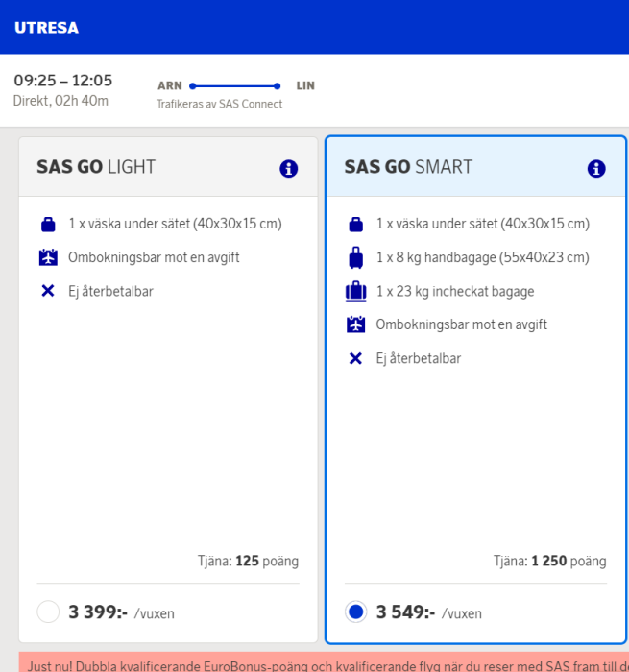Viewport: 629px width, 672px height.
Task: Click the SAS GO LIGHT card header
Action: (96, 167)
